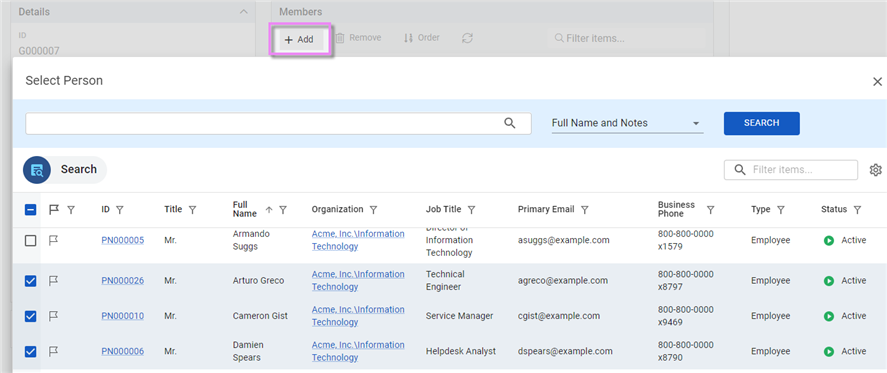This screenshot has width=887, height=373.
Task: Click phone x8790 cell
Action: coord(686,351)
